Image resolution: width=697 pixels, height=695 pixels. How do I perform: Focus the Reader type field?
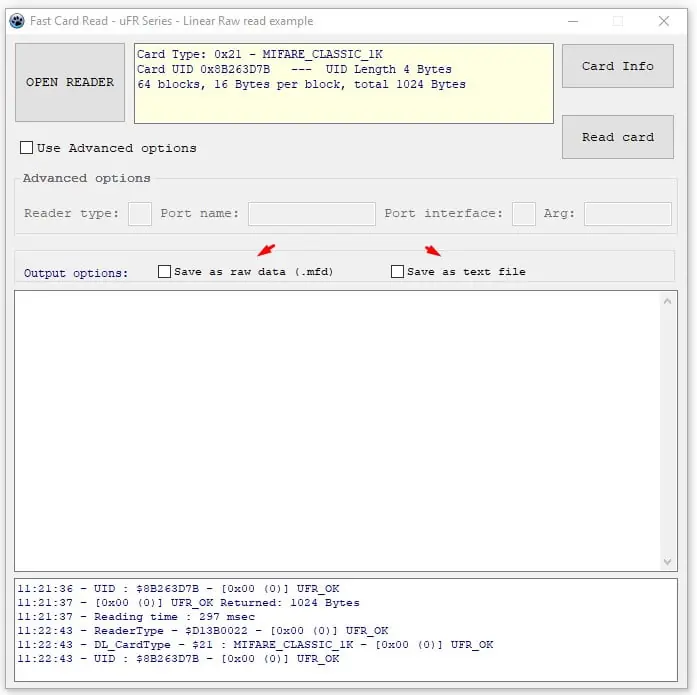(x=140, y=214)
